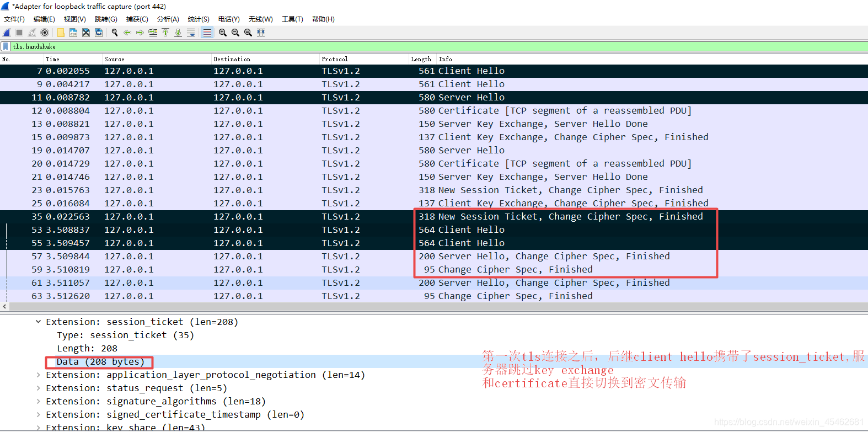Open the 分析(A) menu
868x432 pixels.
(168, 19)
